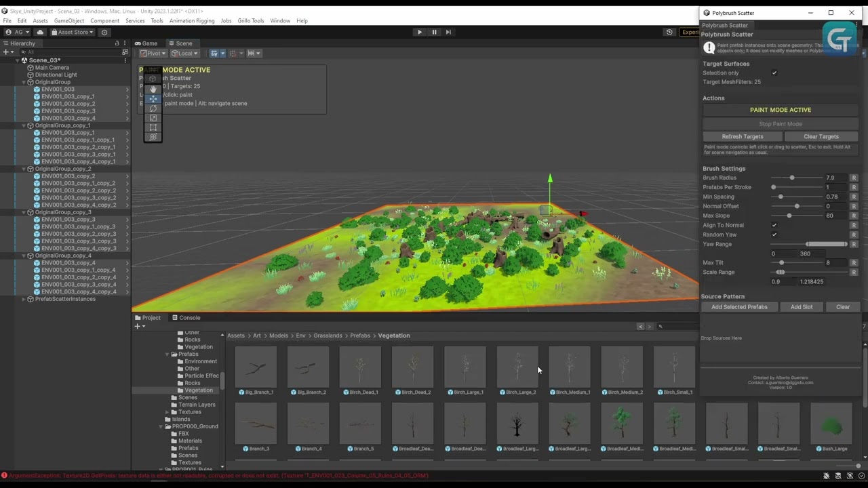Click the Step frame button
The image size is (868, 488).
(448, 32)
